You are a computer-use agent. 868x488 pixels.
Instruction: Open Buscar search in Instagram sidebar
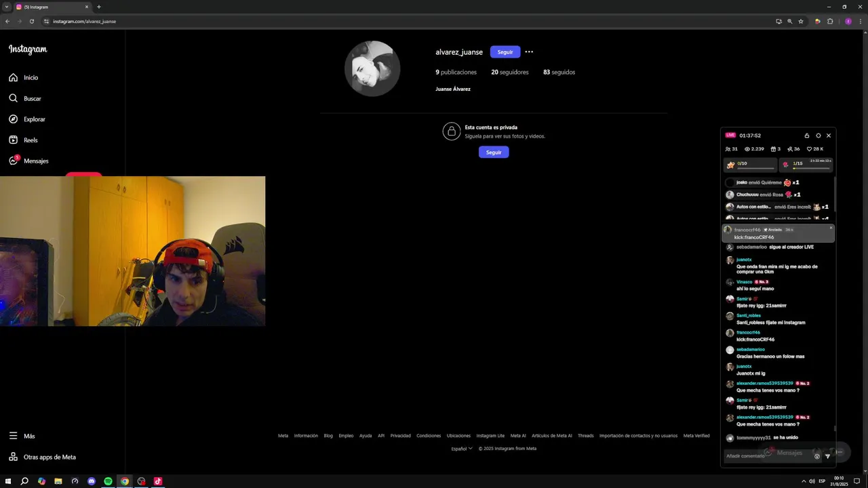click(25, 98)
